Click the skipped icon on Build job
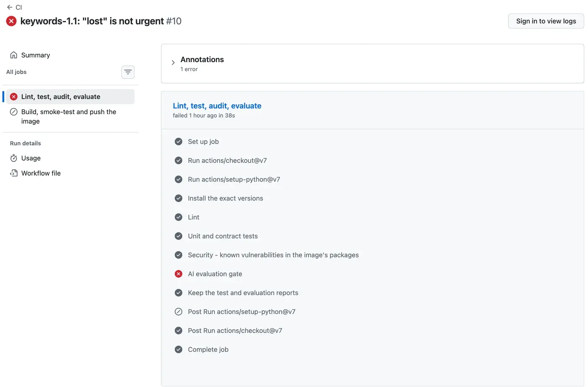 14,112
